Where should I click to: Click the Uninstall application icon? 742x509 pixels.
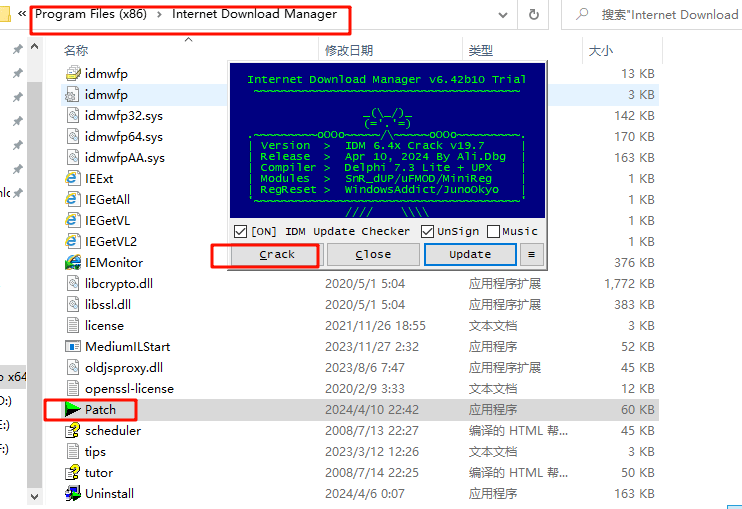(72, 493)
